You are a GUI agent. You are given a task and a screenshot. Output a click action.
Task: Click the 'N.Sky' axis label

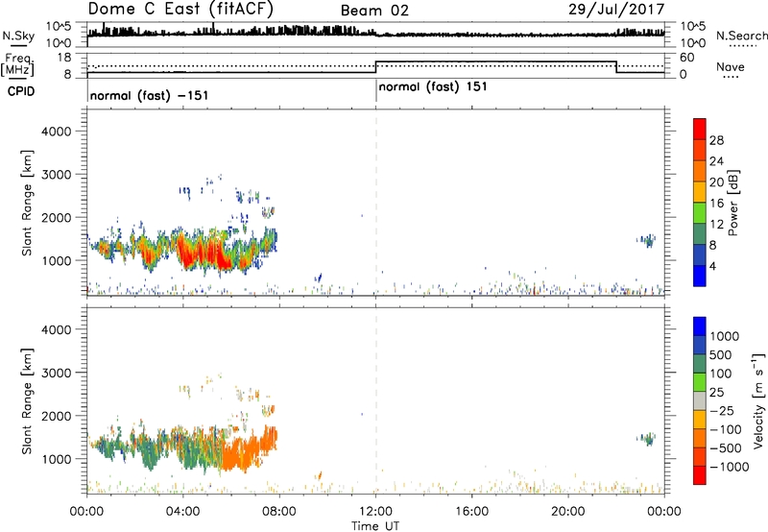click(18, 36)
